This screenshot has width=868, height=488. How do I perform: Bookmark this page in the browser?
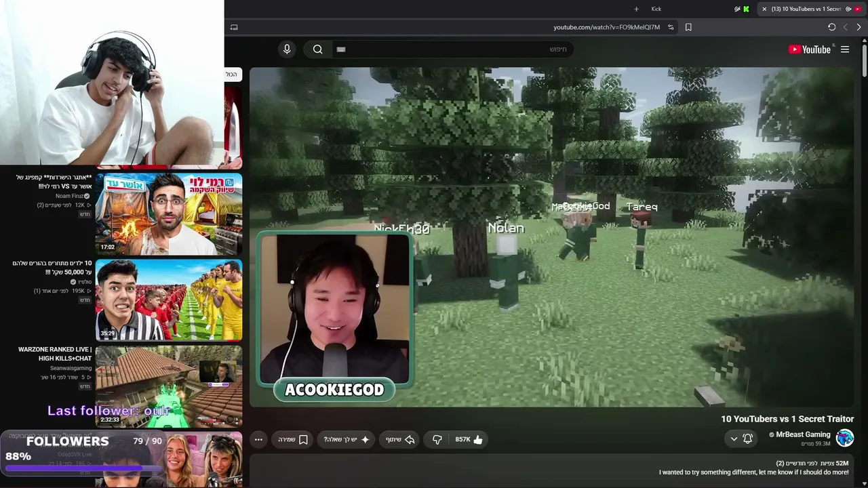click(688, 27)
